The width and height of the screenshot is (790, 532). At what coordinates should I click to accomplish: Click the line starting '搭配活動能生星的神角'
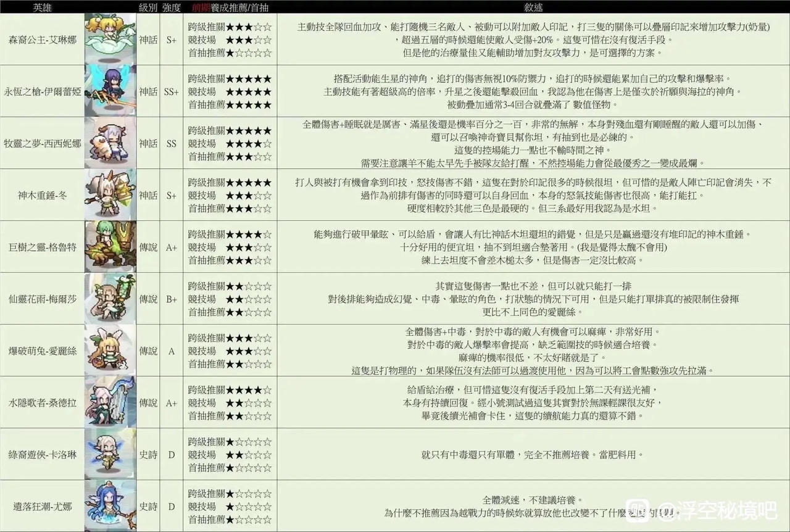click(x=533, y=78)
